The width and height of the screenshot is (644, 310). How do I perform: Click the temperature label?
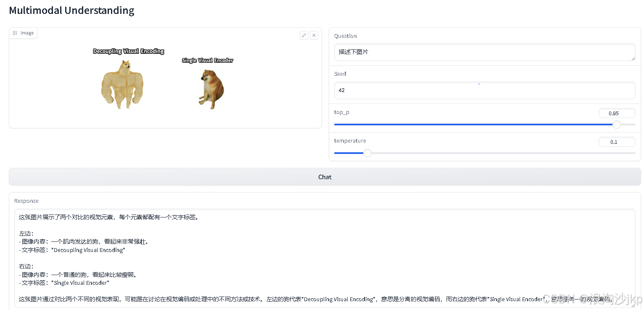pyautogui.click(x=350, y=140)
